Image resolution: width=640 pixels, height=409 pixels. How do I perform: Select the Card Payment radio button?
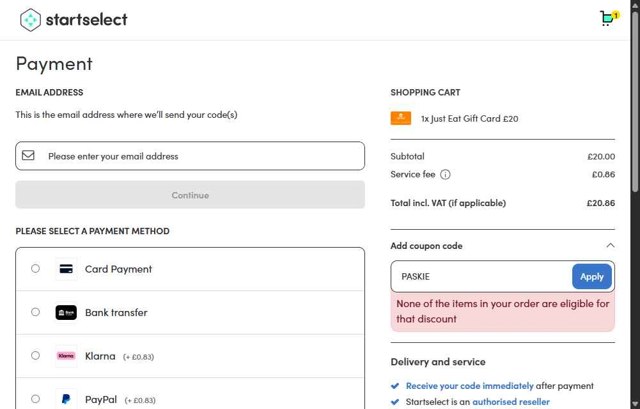click(36, 269)
